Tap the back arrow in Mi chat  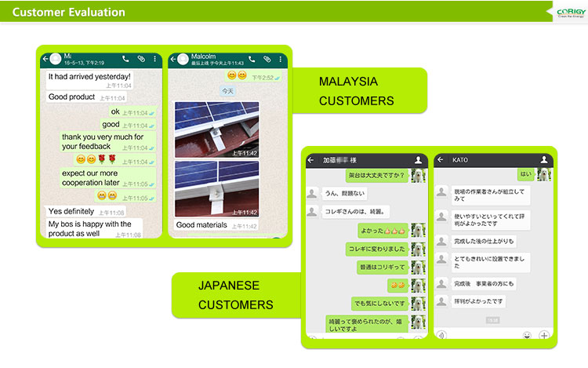pyautogui.click(x=45, y=59)
